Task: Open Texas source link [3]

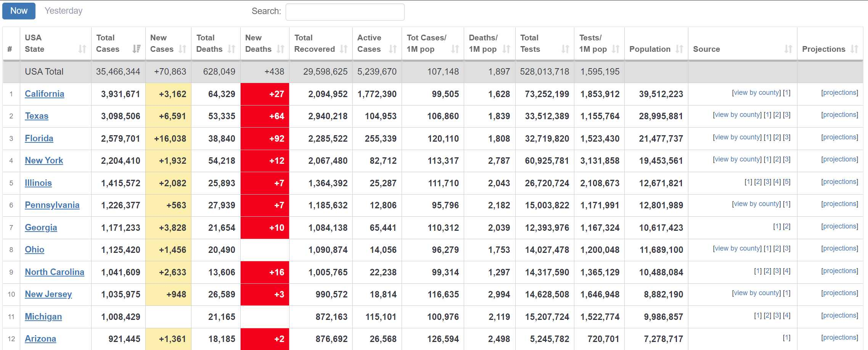Action: [x=787, y=115]
